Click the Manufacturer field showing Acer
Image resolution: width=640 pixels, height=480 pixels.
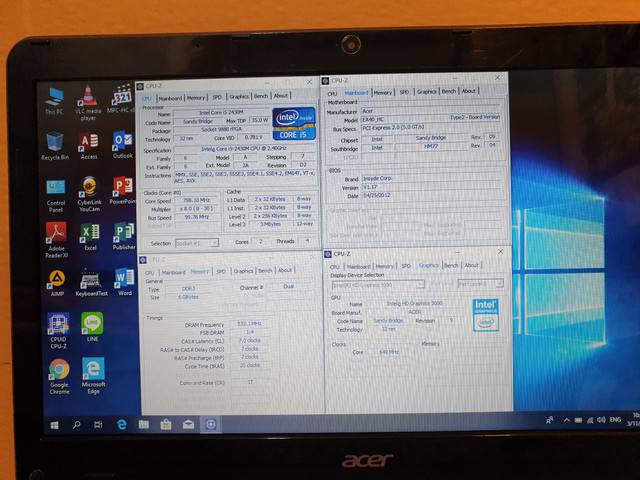pos(431,110)
